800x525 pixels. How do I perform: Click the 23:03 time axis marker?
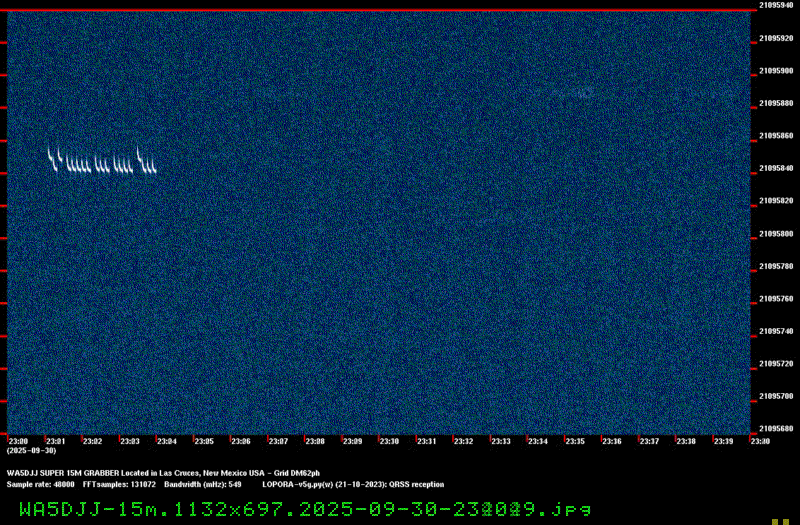130,441
